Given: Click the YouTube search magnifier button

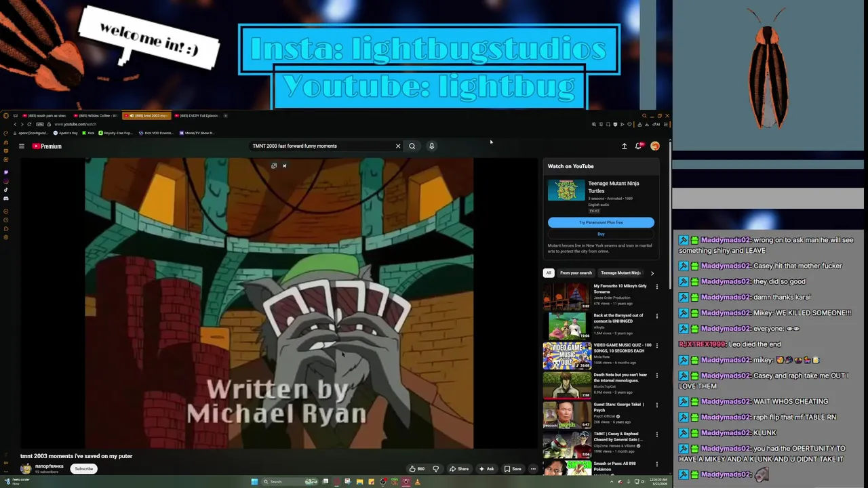Looking at the screenshot, I should click(x=412, y=146).
